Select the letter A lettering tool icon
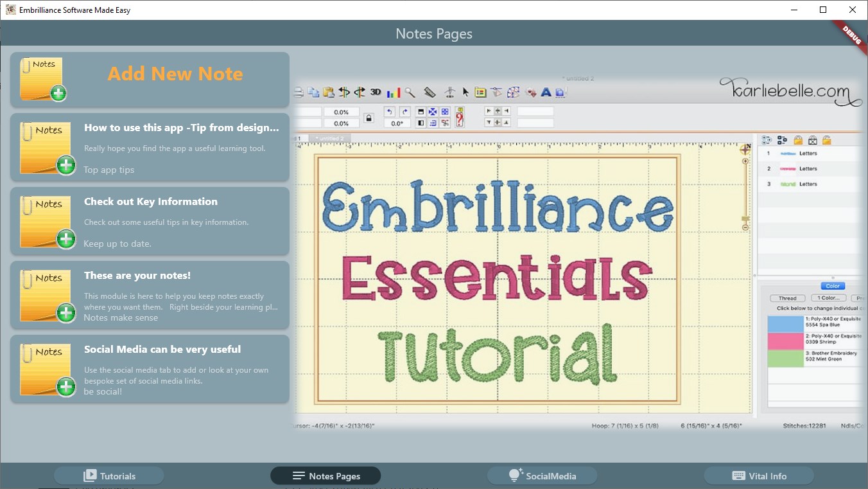This screenshot has width=868, height=489. 545,92
